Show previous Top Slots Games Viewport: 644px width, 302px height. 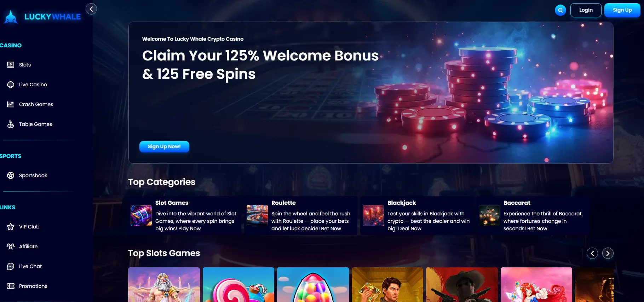[592, 253]
